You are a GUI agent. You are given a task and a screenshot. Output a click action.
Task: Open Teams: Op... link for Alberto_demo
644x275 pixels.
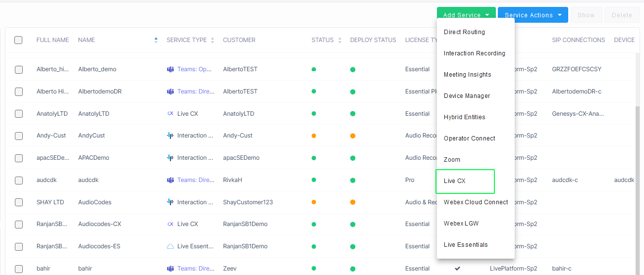click(x=195, y=69)
